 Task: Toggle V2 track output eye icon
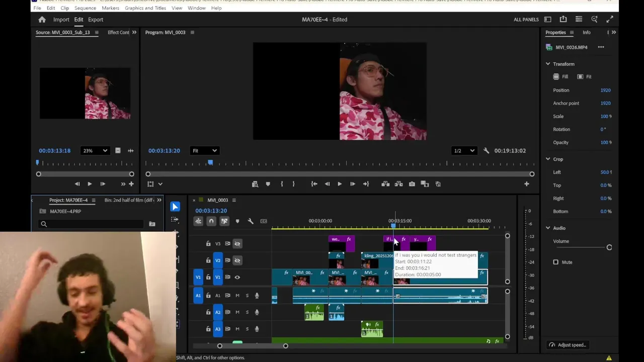coord(237,260)
